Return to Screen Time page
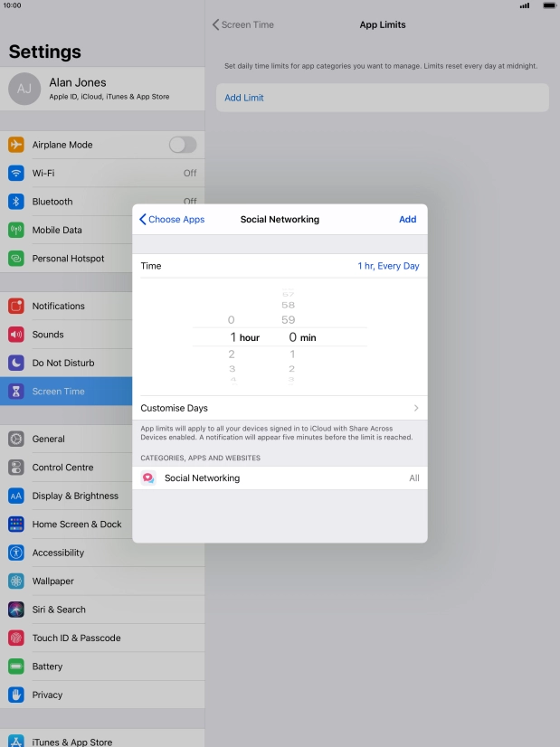 pyautogui.click(x=243, y=24)
